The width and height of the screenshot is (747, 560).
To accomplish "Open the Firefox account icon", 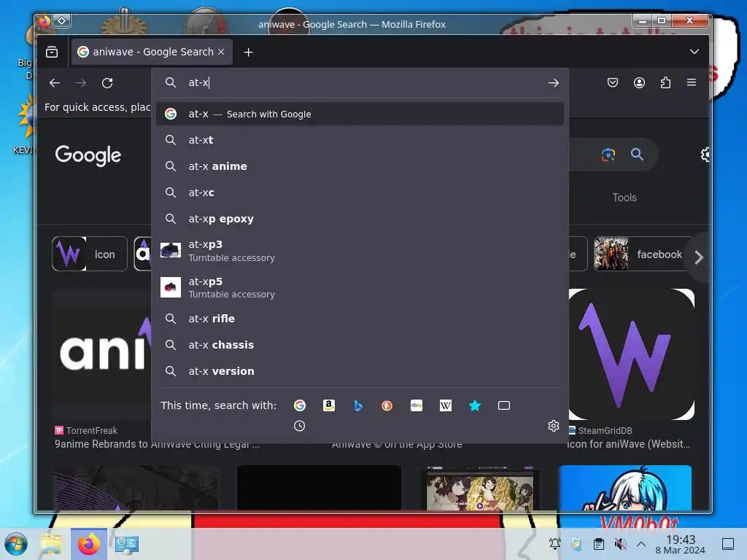I will 639,82.
